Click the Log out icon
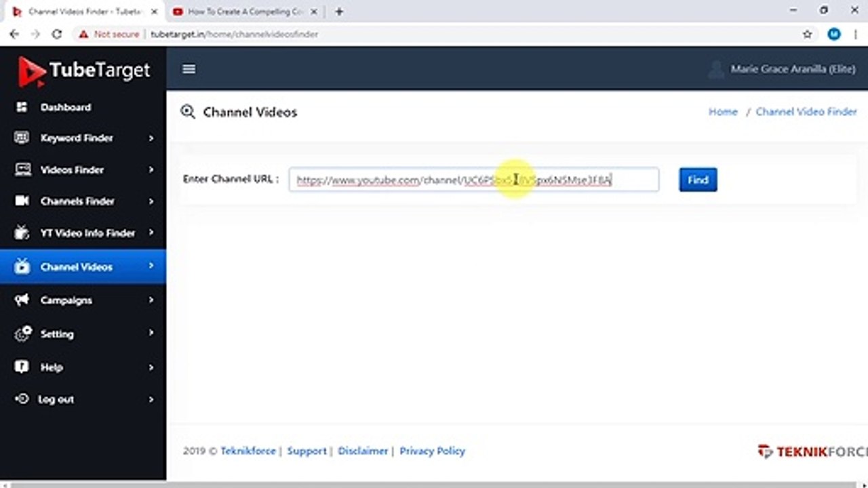This screenshot has height=488, width=868. (x=22, y=399)
